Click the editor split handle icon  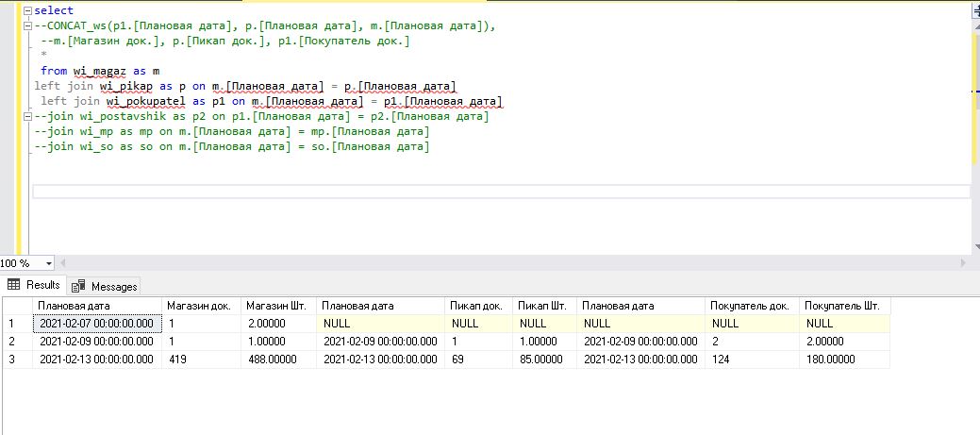click(x=974, y=10)
